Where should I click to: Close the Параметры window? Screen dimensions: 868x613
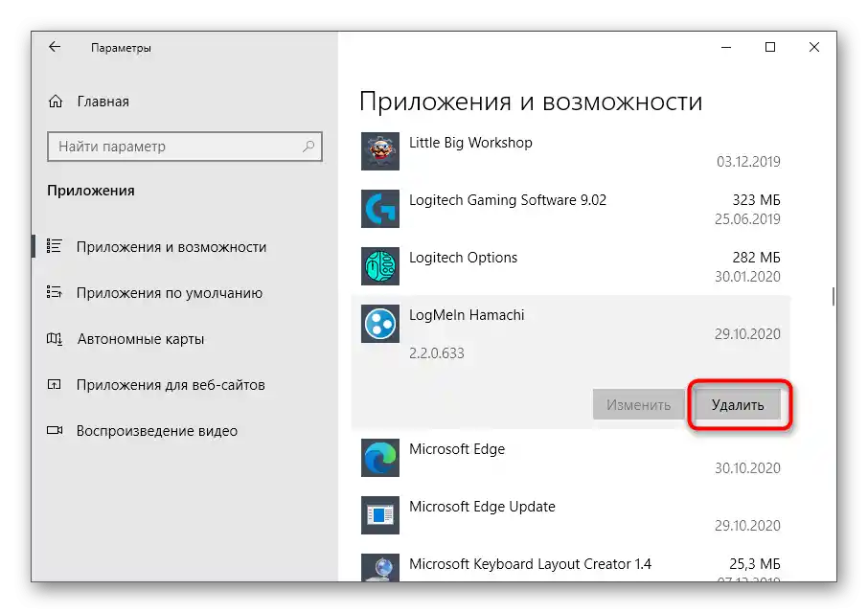pyautogui.click(x=813, y=48)
